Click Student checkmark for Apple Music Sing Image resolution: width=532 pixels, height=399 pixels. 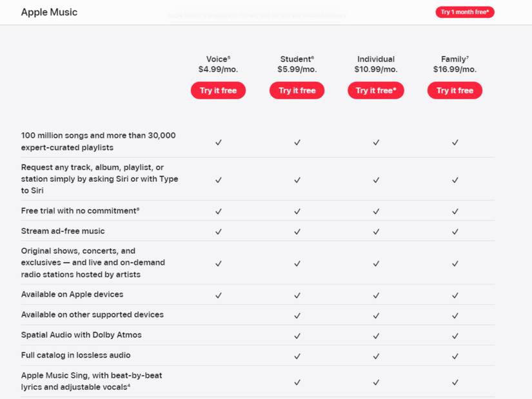point(297,382)
